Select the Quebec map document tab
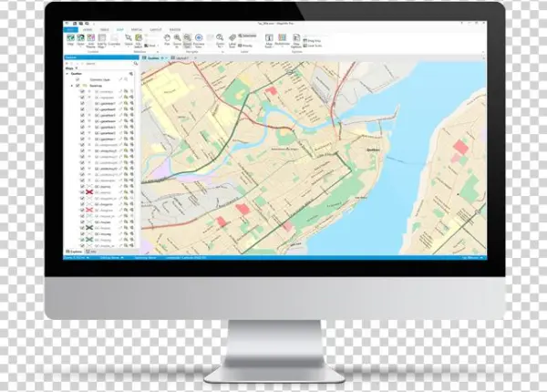 point(153,58)
